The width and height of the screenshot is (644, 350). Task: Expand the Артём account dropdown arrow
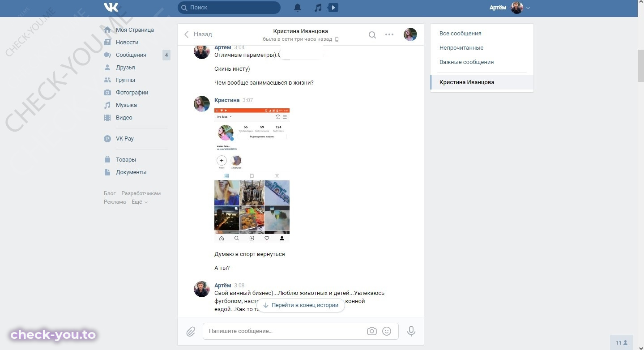point(528,8)
